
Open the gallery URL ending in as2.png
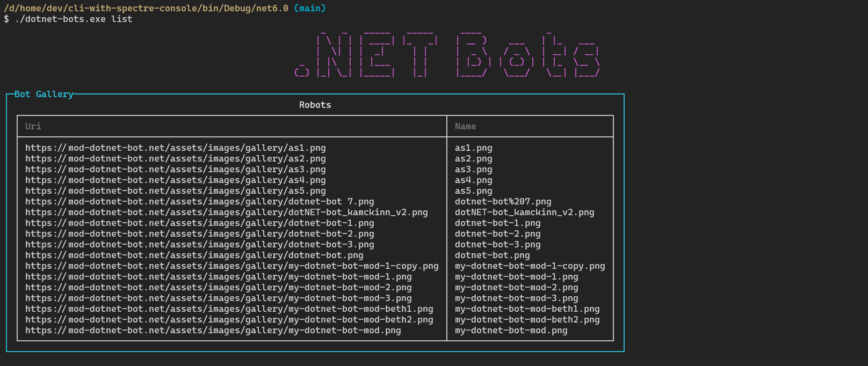(x=176, y=158)
